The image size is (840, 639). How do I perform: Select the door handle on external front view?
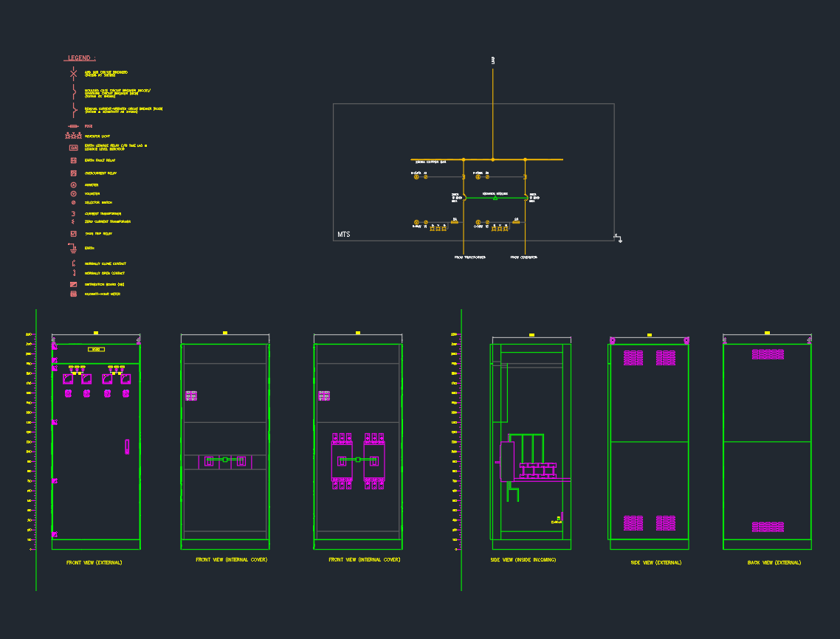[x=127, y=446]
